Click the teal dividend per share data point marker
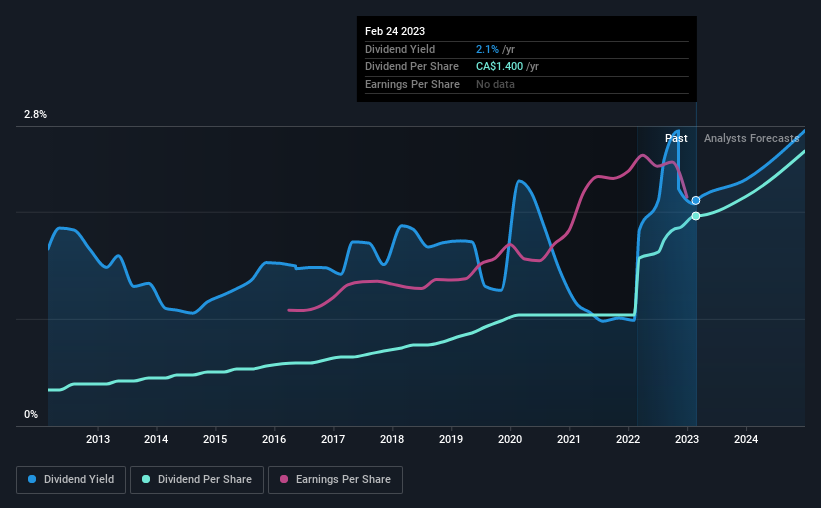Image resolution: width=821 pixels, height=508 pixels. coord(696,216)
